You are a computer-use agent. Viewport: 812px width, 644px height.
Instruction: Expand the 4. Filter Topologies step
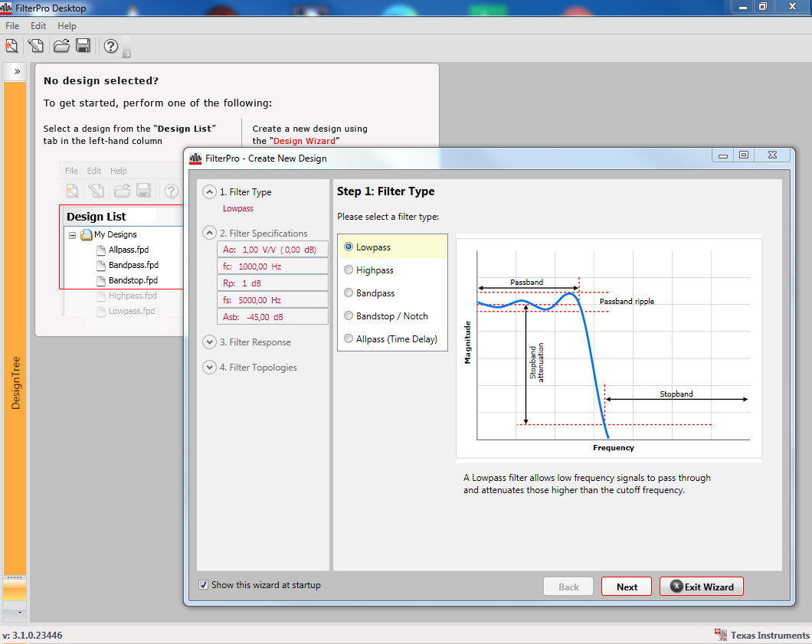point(209,368)
